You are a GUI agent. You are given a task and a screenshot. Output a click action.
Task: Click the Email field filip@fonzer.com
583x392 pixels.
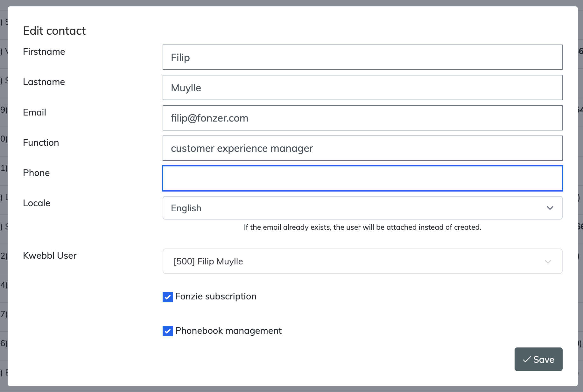click(362, 118)
